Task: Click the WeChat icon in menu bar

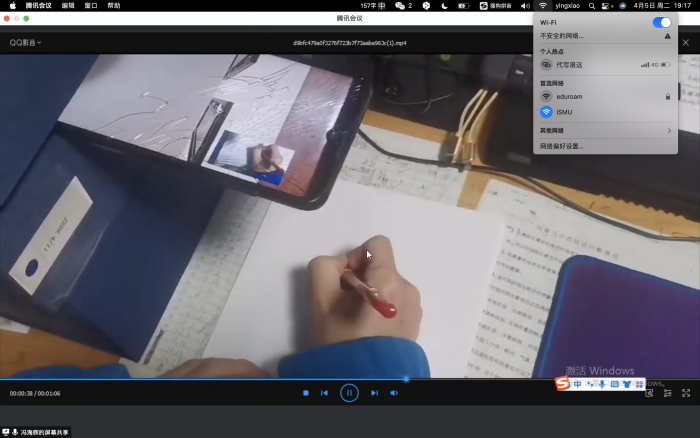Action: pyautogui.click(x=400, y=6)
